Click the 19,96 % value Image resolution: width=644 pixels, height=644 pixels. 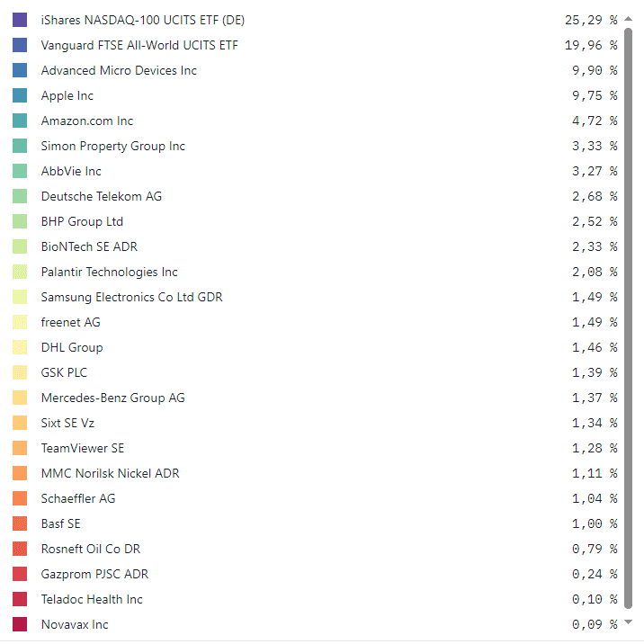point(591,45)
